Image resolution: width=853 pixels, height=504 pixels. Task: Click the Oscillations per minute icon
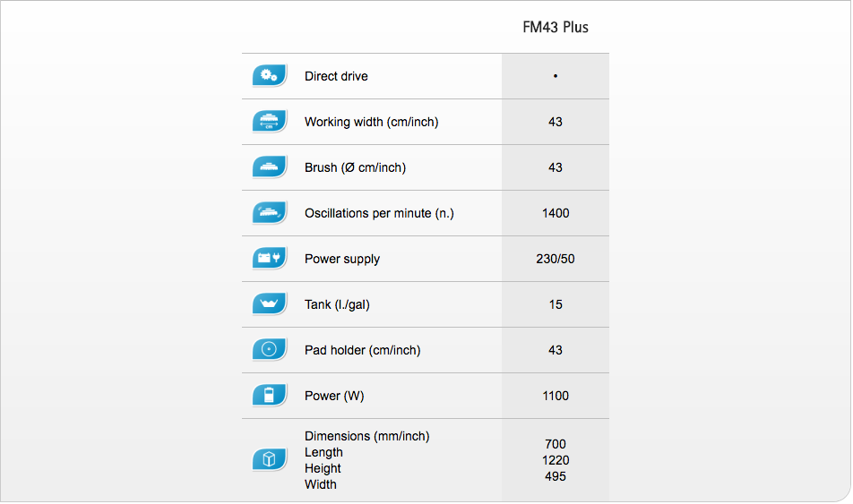[270, 213]
